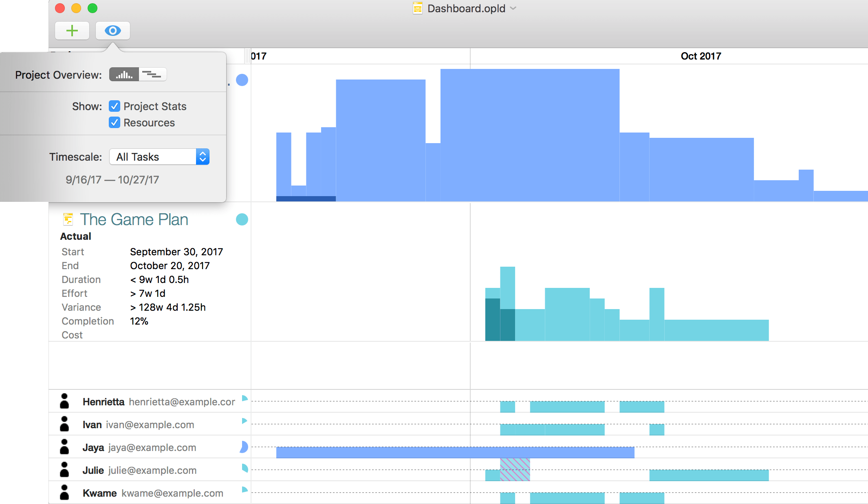Click the red close window button
868x504 pixels.
[60, 8]
